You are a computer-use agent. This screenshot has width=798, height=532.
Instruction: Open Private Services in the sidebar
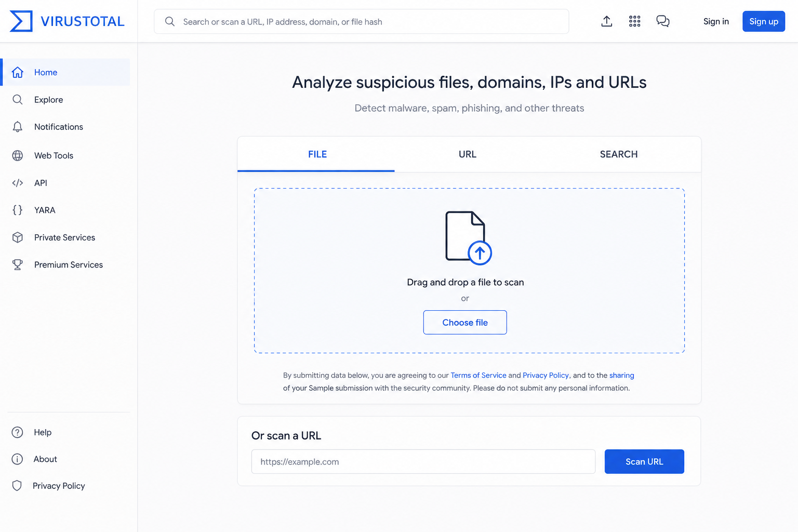tap(66, 237)
